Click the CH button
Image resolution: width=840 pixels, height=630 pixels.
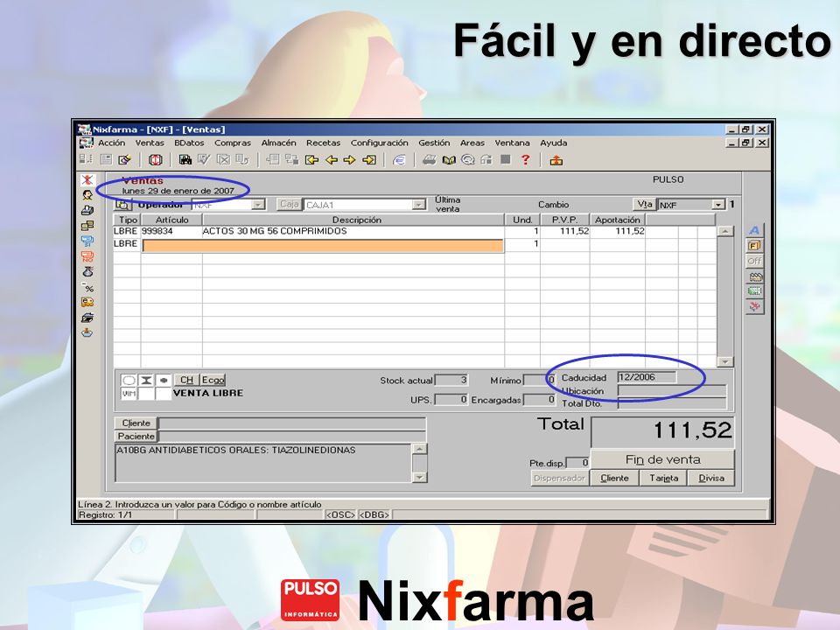click(x=186, y=380)
